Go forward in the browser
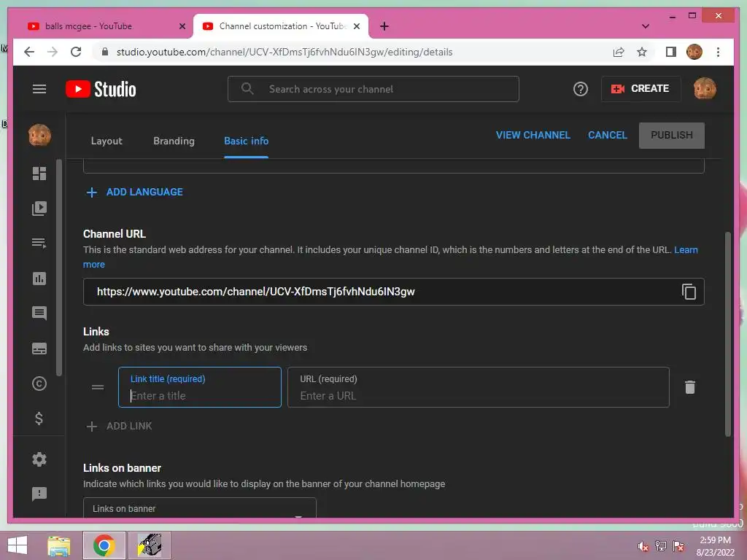The width and height of the screenshot is (747, 560). click(53, 52)
